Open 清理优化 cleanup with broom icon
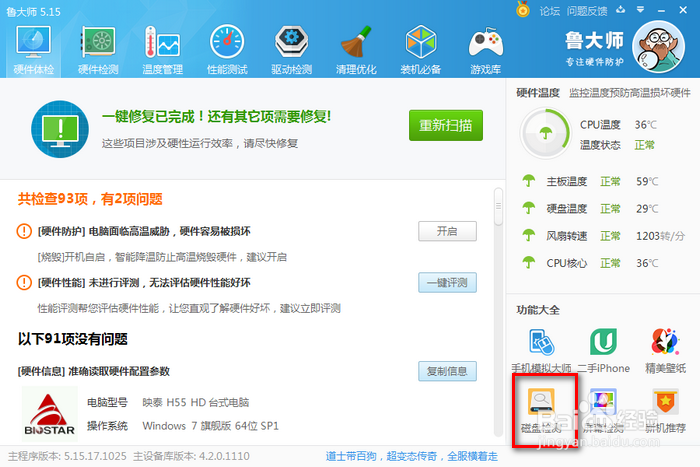Viewport: 700px width, 467px height. (356, 50)
